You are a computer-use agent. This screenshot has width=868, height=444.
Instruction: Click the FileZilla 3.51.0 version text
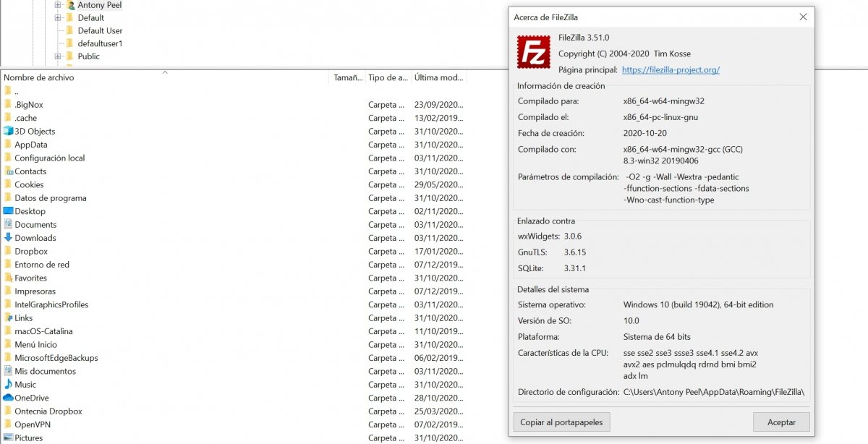click(x=584, y=38)
